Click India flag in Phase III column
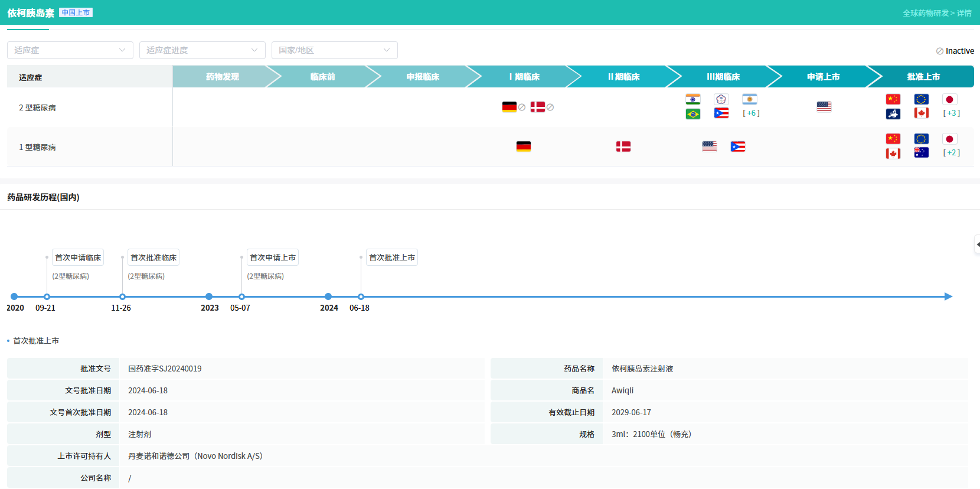 pos(692,99)
